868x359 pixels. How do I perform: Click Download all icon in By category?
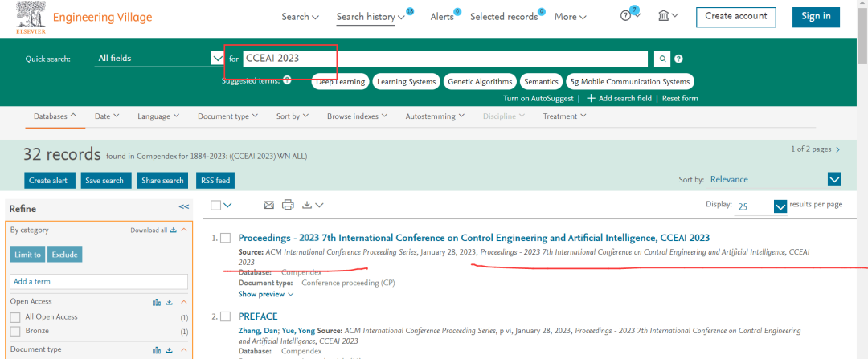pyautogui.click(x=174, y=230)
